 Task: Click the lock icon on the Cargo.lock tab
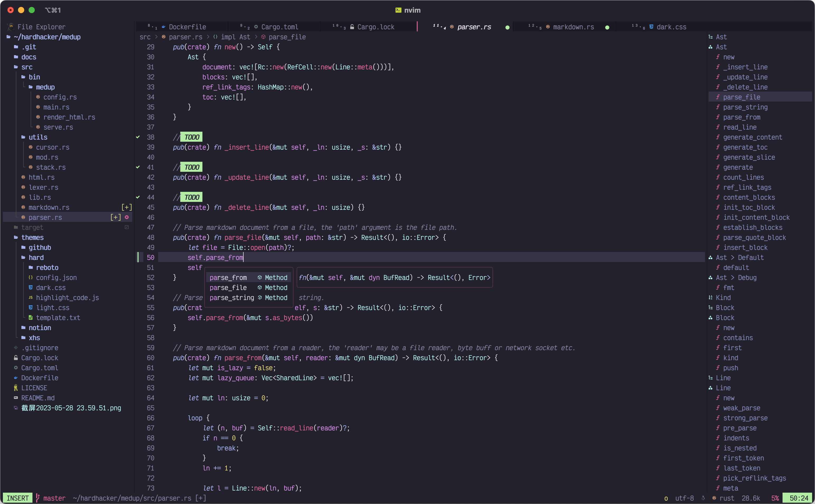[x=352, y=27]
